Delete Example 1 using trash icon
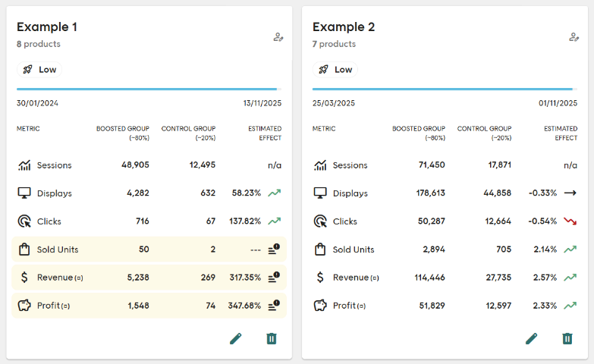The height and width of the screenshot is (364, 594). click(x=272, y=338)
